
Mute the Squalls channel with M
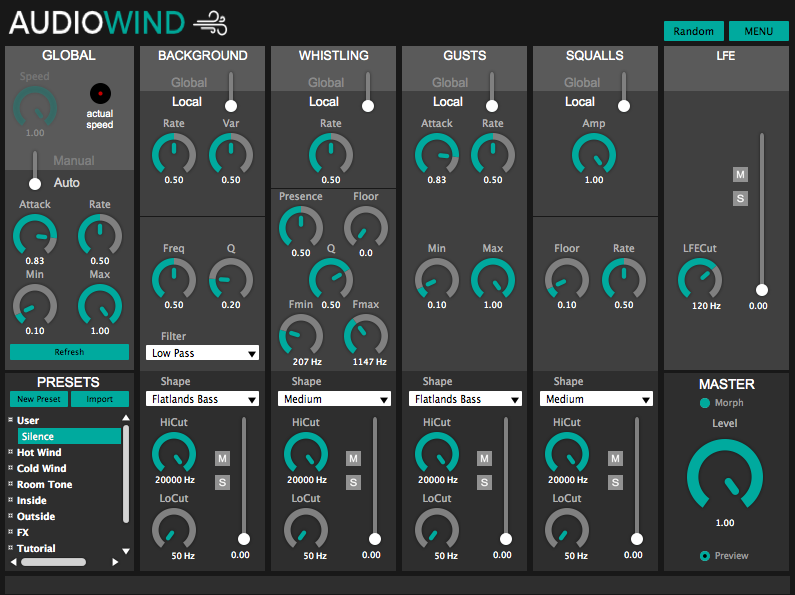coord(615,459)
